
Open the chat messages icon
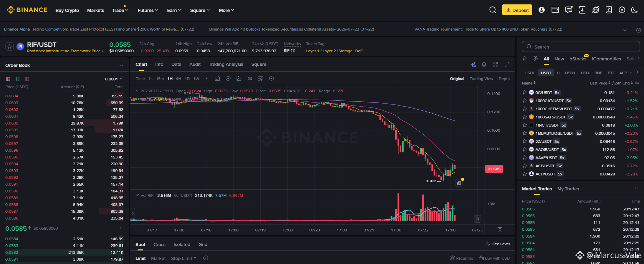[x=569, y=10]
